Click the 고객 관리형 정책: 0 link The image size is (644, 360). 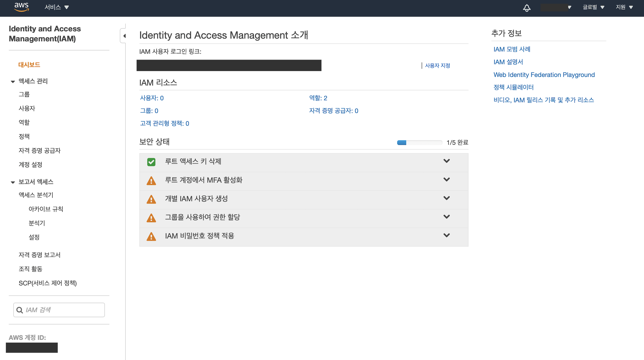click(164, 123)
